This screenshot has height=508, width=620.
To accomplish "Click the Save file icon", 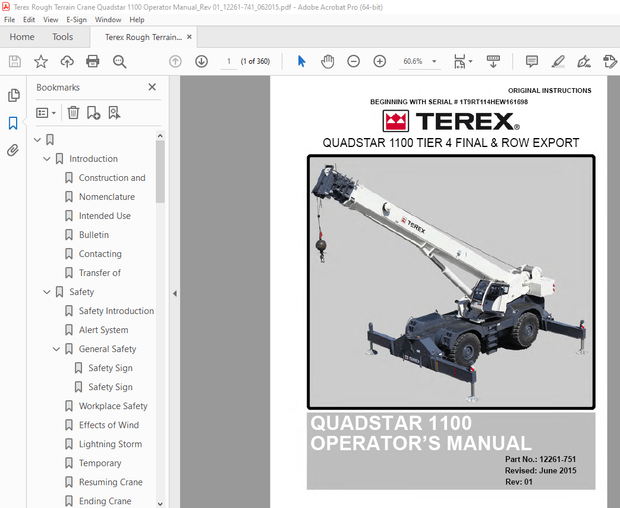I will click(15, 61).
